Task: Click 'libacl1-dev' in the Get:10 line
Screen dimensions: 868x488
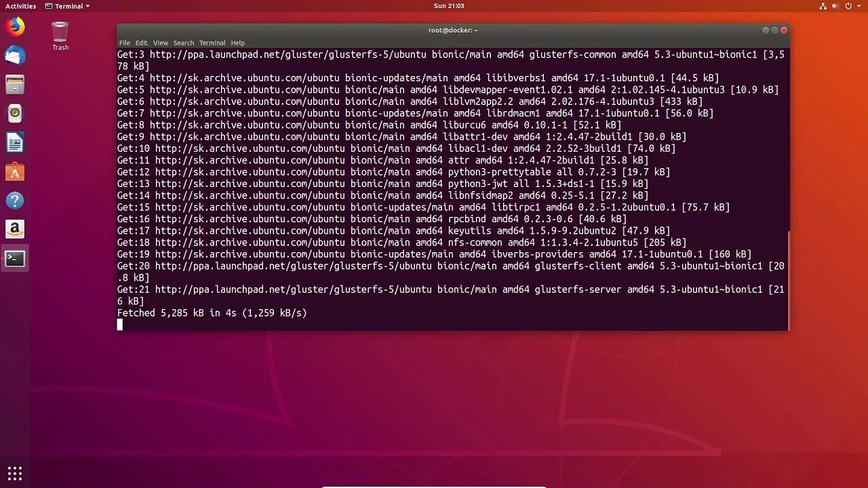Action: click(477, 148)
